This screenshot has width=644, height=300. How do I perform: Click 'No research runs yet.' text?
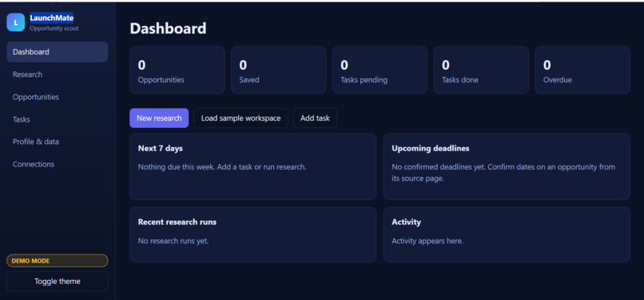pos(173,241)
